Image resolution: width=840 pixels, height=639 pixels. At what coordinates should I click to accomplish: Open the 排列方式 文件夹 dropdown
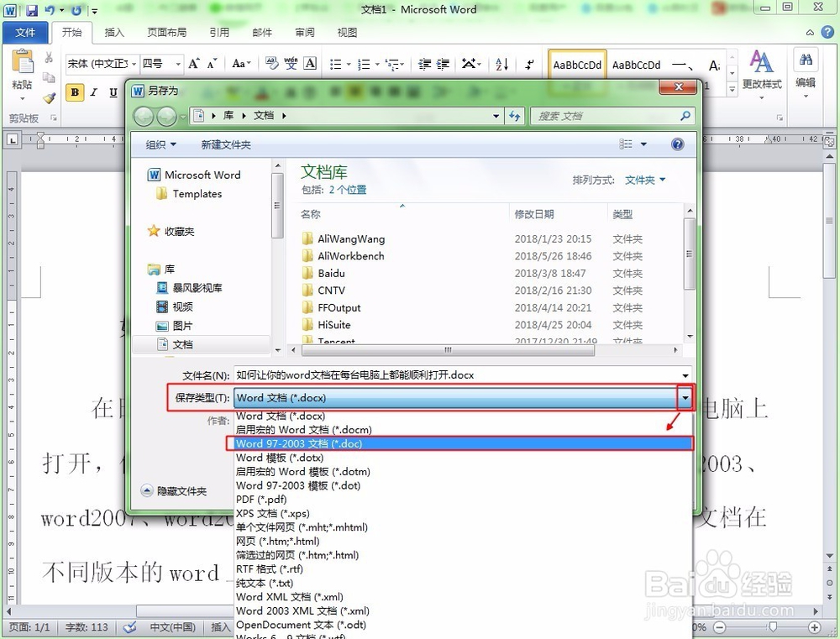click(645, 180)
